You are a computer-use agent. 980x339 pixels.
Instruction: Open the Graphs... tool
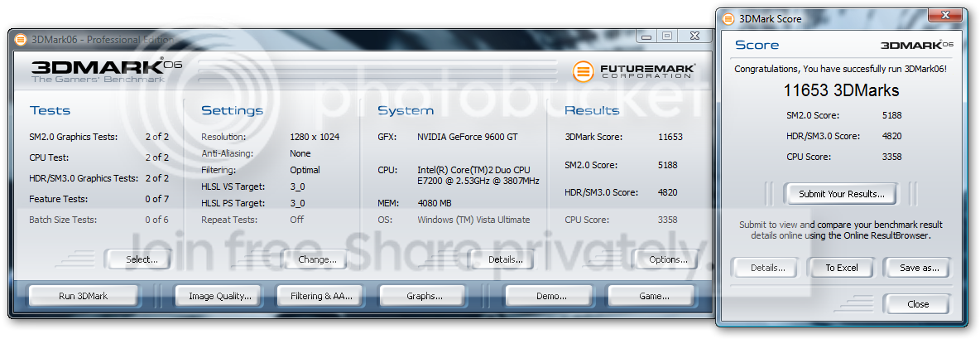(x=423, y=296)
